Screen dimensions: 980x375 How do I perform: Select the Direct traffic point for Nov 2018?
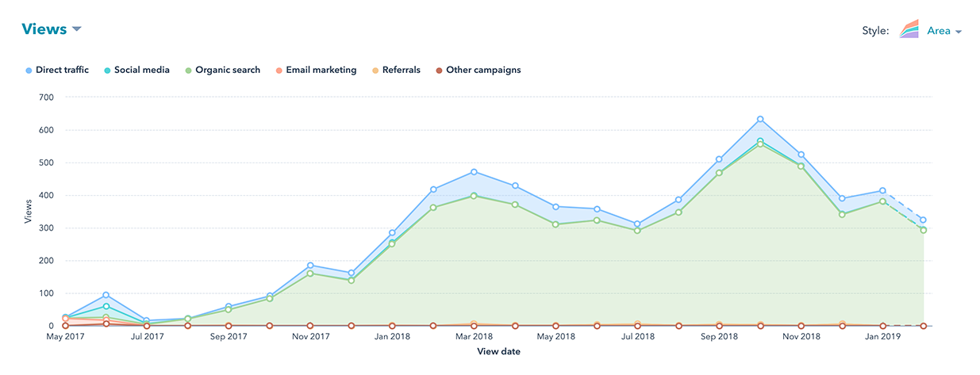(x=801, y=155)
